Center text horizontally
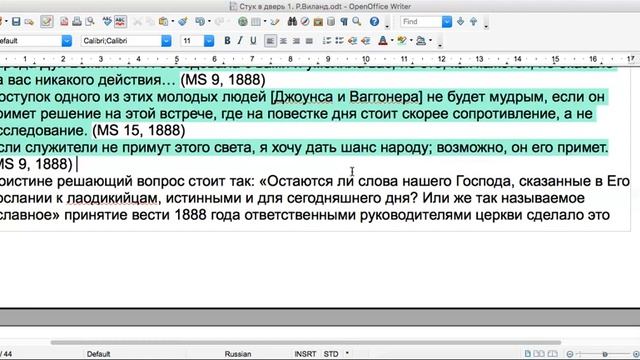The image size is (640, 360). pos(283,41)
